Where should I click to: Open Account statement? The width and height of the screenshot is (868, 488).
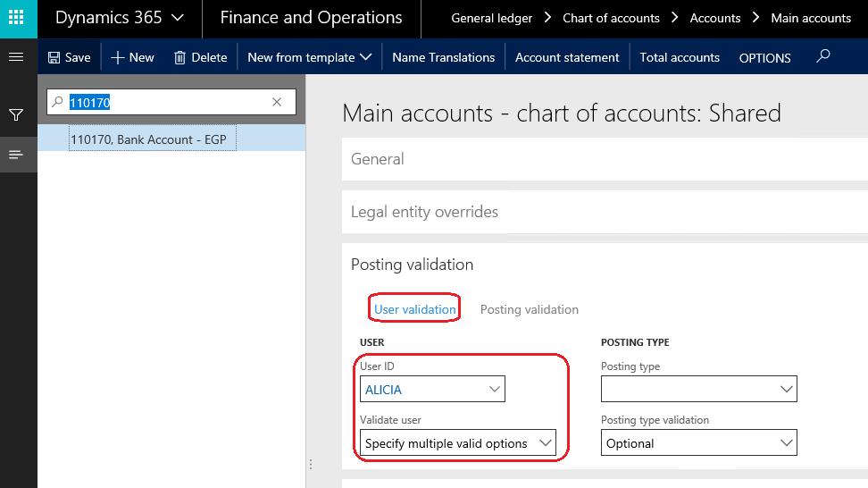pos(567,57)
